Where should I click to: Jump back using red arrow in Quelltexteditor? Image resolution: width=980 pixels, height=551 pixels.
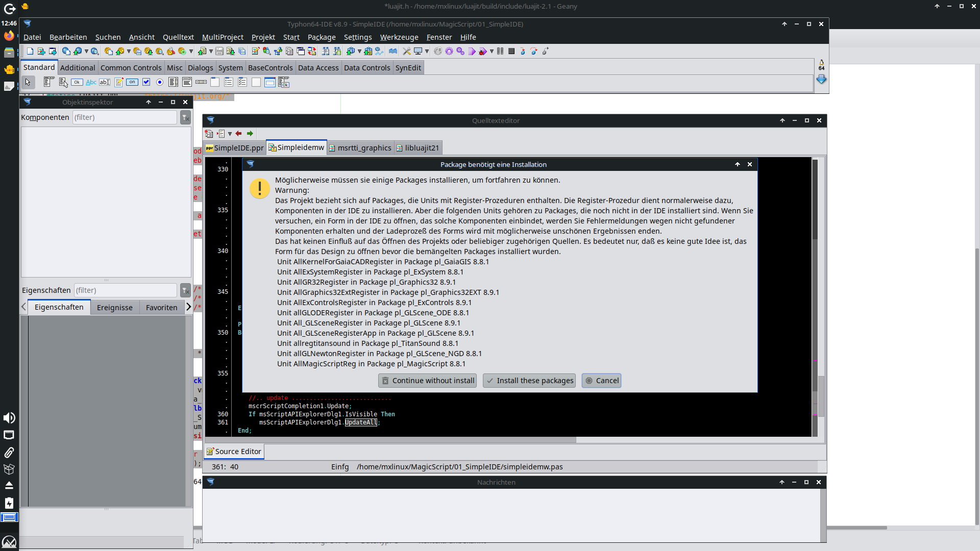tap(238, 134)
